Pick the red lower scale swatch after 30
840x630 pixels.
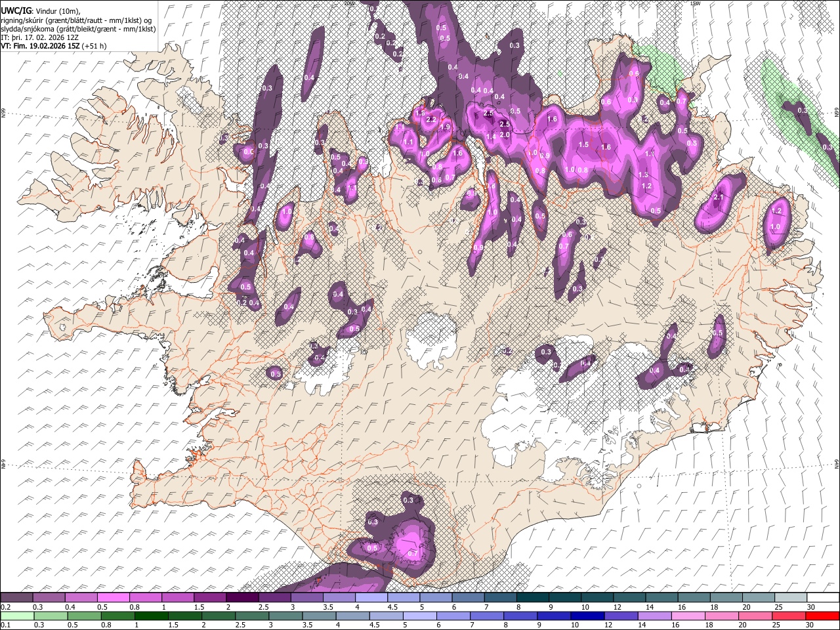click(822, 616)
